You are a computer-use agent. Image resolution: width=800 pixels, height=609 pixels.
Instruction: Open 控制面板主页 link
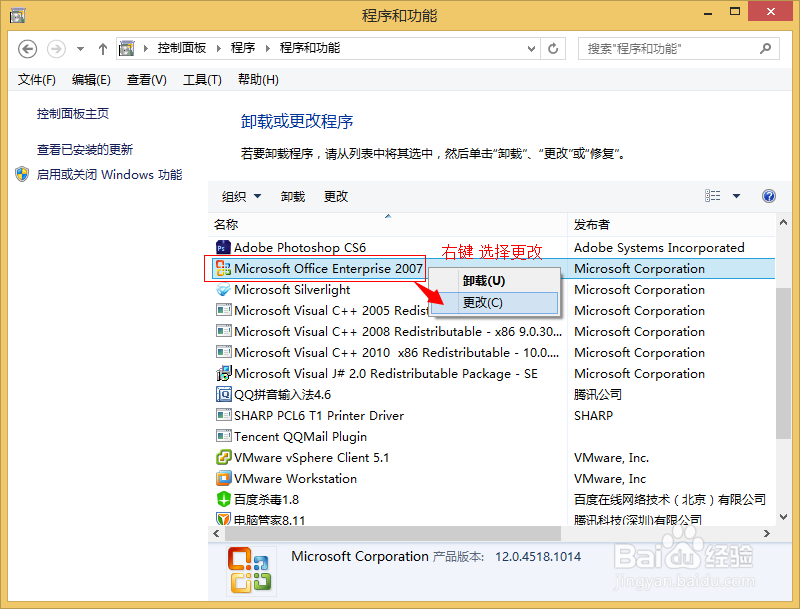(x=72, y=114)
